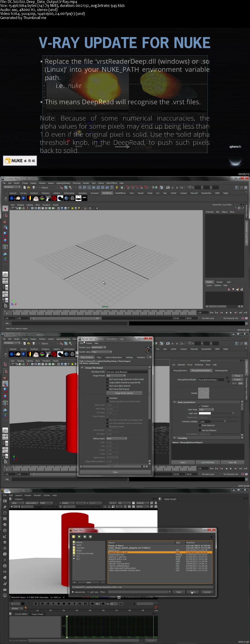Close the Render Settings using Close button
Image resolution: width=250 pixels, height=644 pixels.
tap(115, 472)
